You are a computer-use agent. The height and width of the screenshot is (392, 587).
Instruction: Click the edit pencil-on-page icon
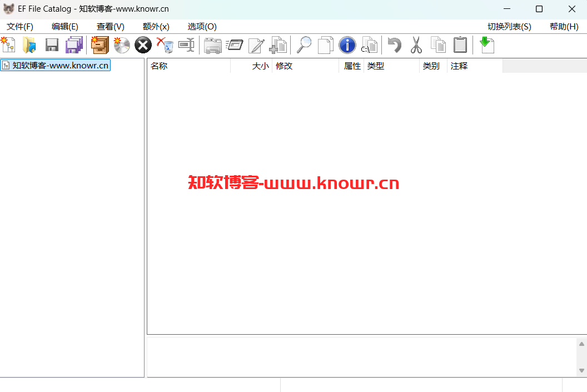pos(256,45)
